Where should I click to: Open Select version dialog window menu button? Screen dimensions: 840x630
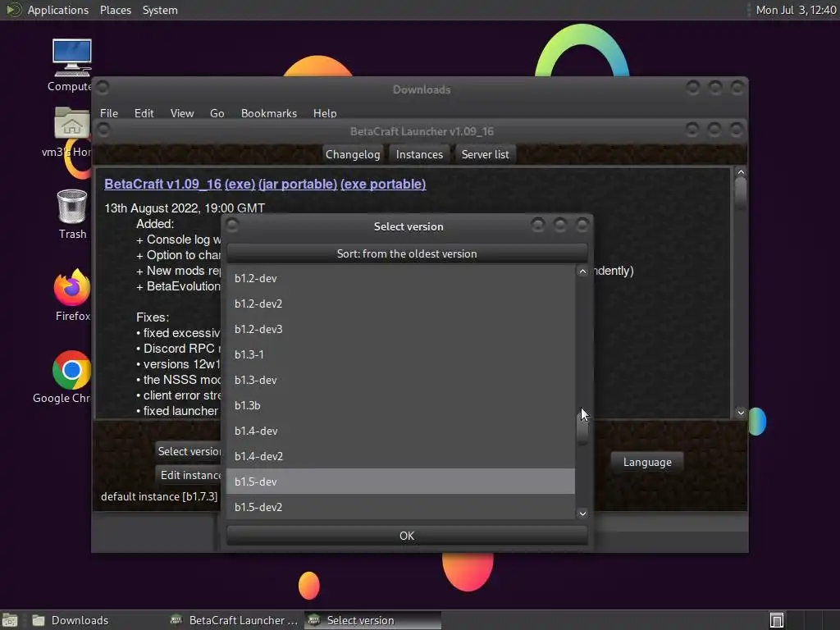pyautogui.click(x=232, y=225)
